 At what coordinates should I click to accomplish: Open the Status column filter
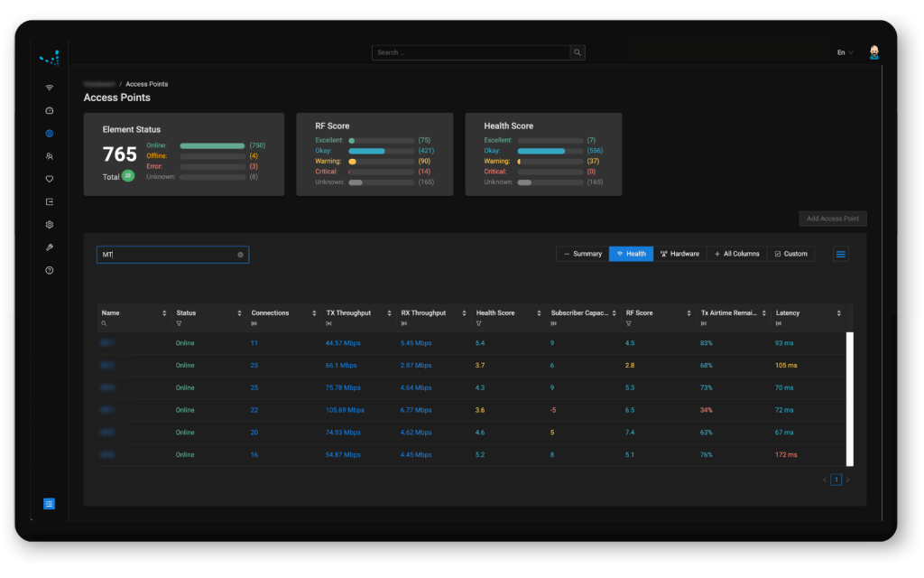180,322
